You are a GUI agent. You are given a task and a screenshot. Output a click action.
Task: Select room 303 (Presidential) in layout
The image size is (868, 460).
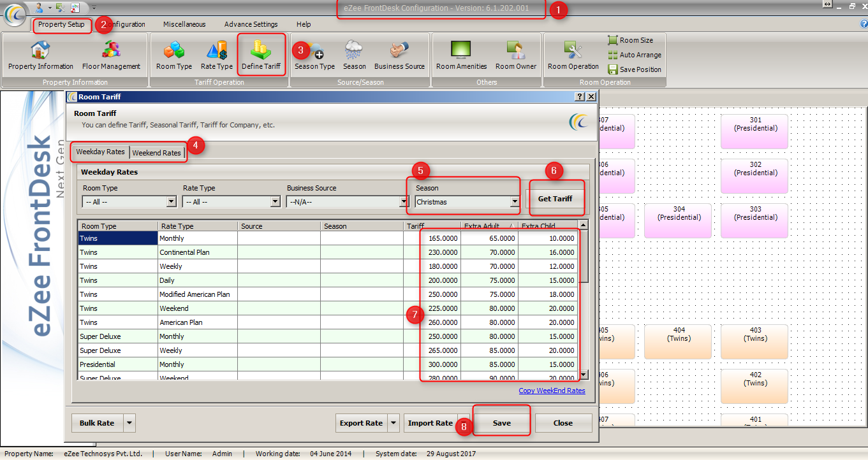coord(755,220)
